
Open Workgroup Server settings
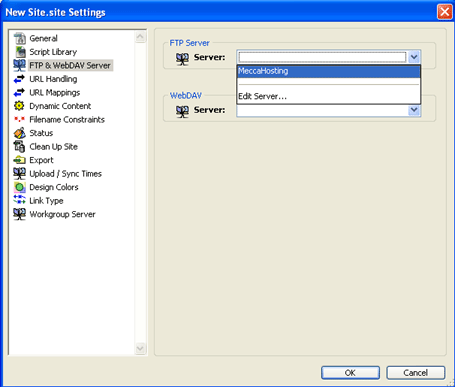click(62, 214)
